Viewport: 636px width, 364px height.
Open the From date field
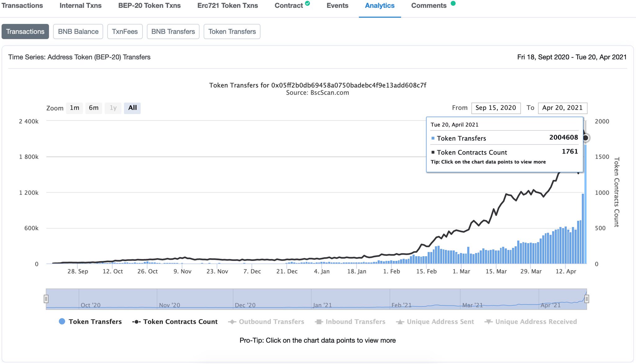pos(496,108)
